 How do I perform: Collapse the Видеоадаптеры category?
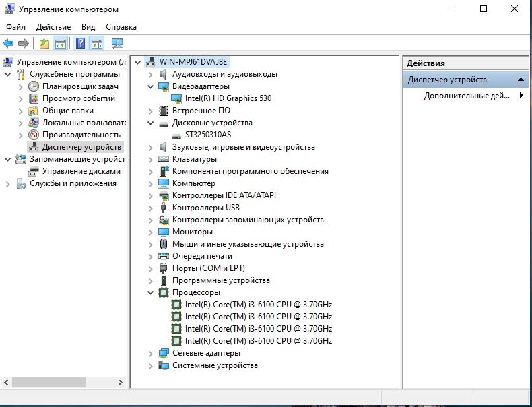pos(151,86)
